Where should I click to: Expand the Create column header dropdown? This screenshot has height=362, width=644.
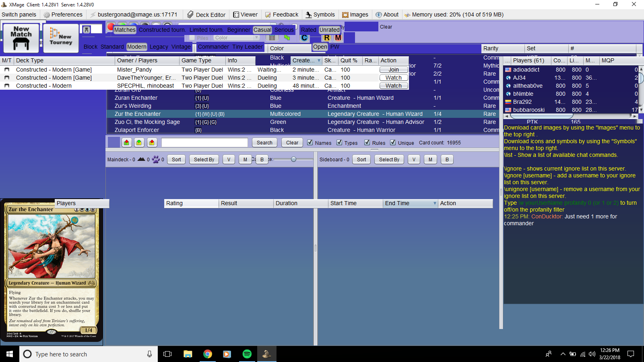pyautogui.click(x=320, y=60)
